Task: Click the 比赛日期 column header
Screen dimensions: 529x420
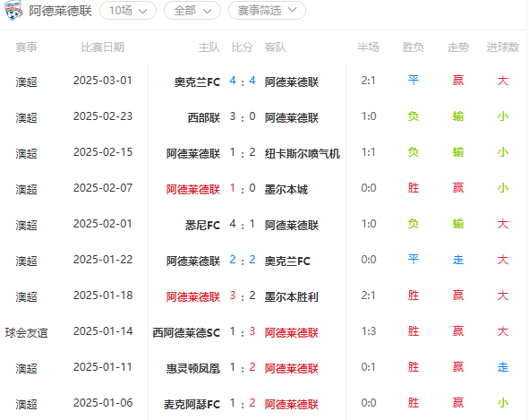Action: [x=103, y=47]
